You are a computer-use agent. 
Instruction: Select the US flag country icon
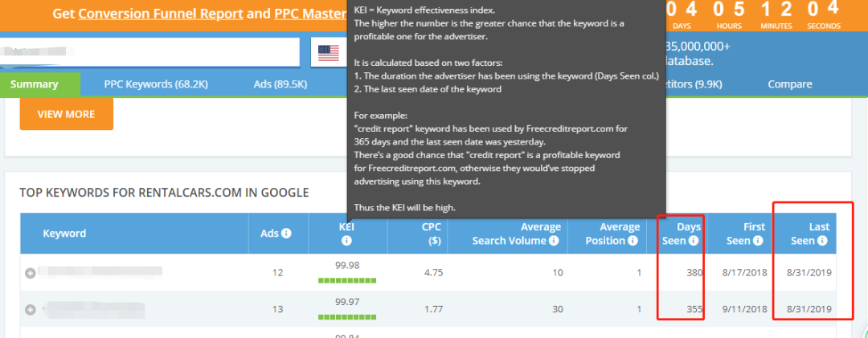point(328,53)
